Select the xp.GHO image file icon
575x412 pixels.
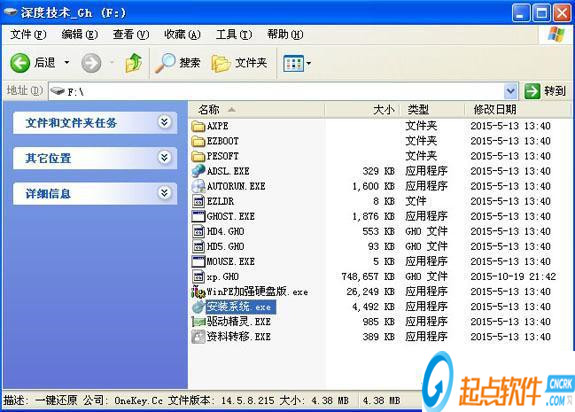click(x=198, y=276)
